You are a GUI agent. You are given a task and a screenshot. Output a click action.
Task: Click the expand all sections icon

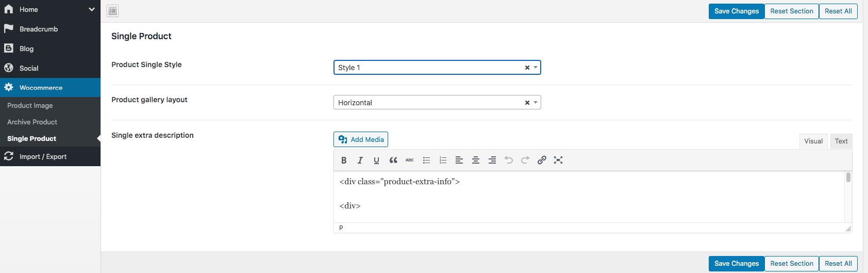pyautogui.click(x=113, y=11)
